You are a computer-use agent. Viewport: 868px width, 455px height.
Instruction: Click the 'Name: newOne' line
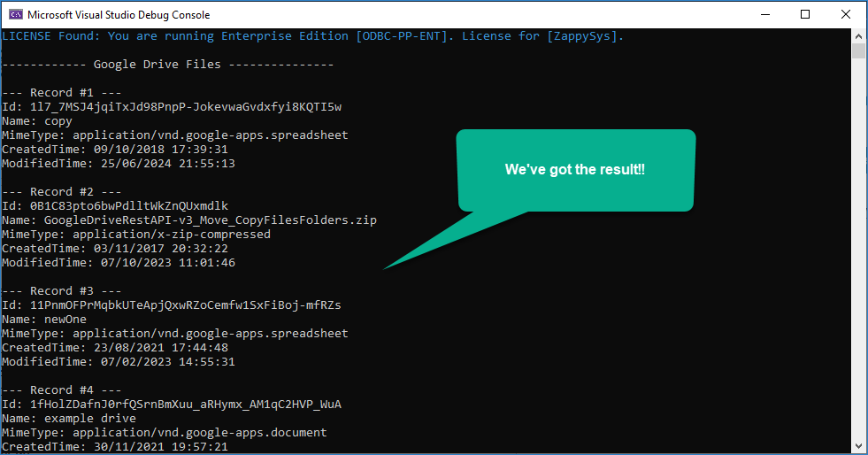pyautogui.click(x=44, y=320)
